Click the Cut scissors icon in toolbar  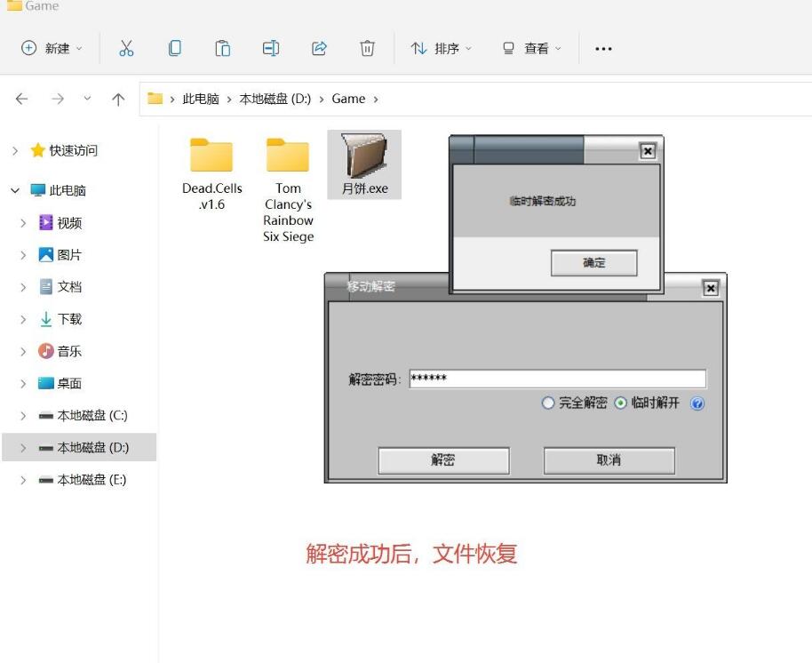click(126, 49)
